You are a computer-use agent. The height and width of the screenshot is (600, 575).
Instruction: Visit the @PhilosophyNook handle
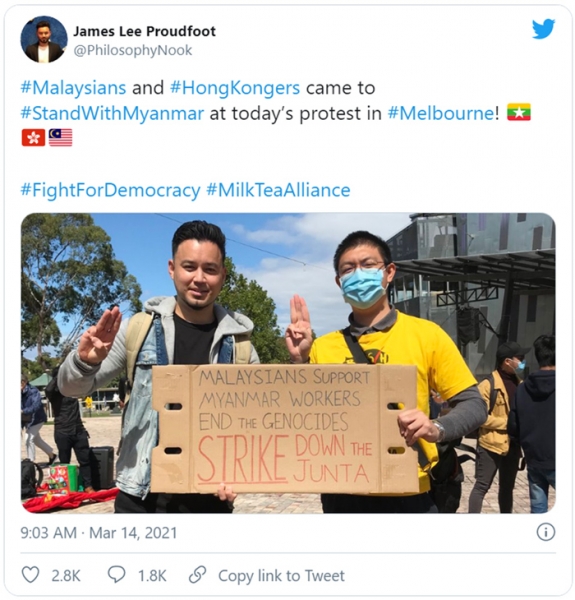(132, 50)
